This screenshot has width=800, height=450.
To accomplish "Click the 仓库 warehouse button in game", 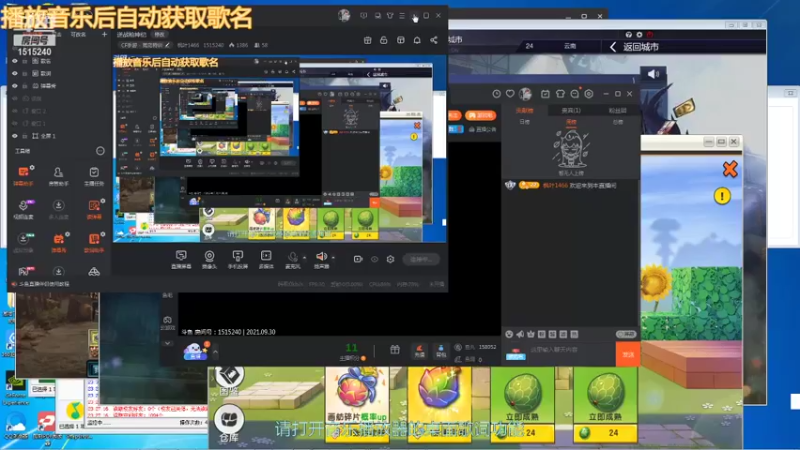I will (x=229, y=423).
